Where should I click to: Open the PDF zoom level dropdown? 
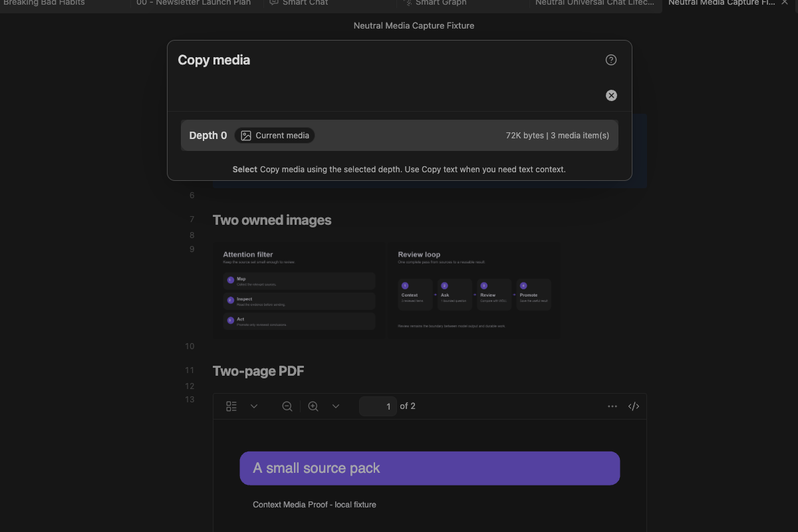pos(336,406)
